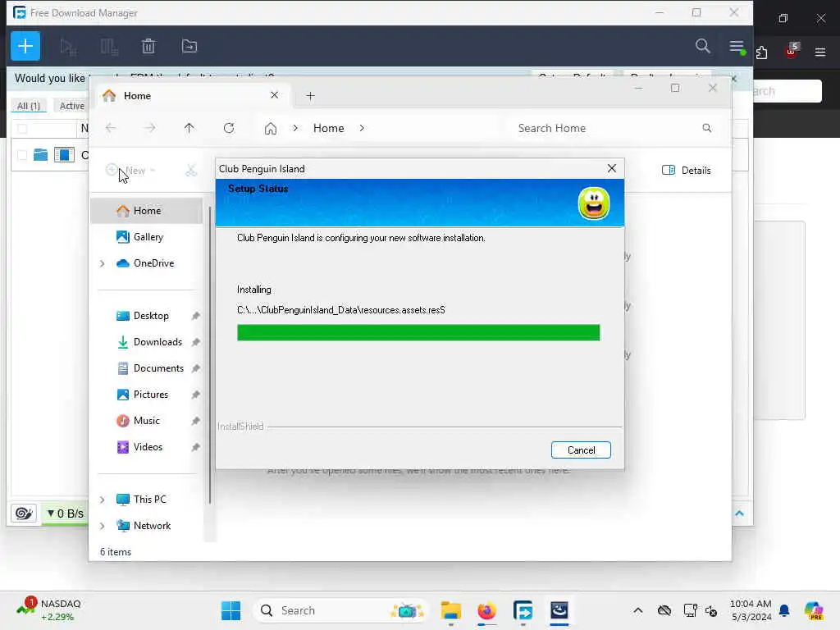Click the chevron before Home in address bar
Viewport: 840px width, 630px height.
coord(295,128)
